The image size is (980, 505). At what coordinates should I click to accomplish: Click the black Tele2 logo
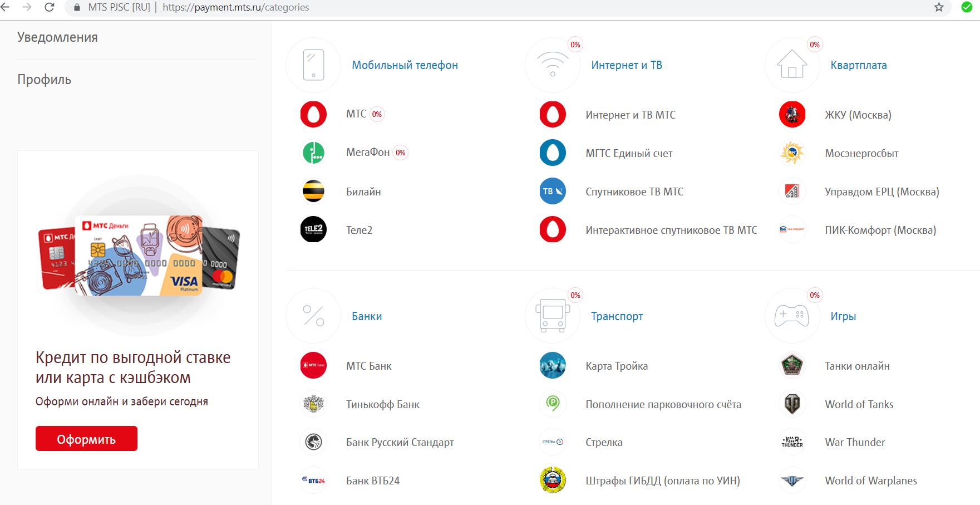(313, 229)
